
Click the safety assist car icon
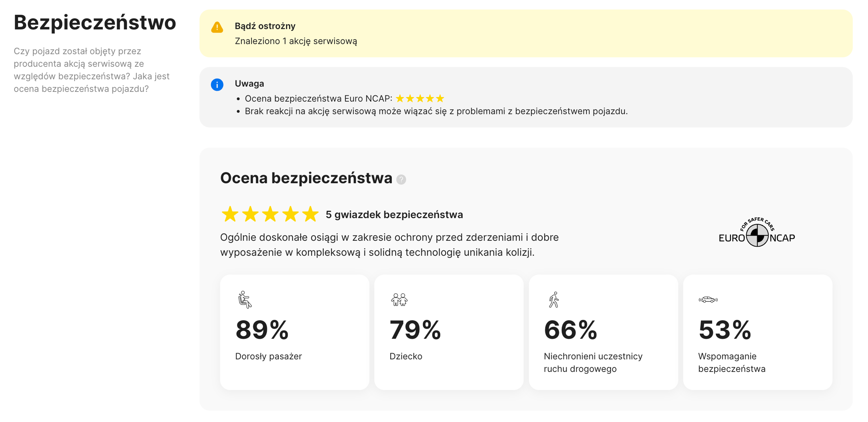coord(708,299)
